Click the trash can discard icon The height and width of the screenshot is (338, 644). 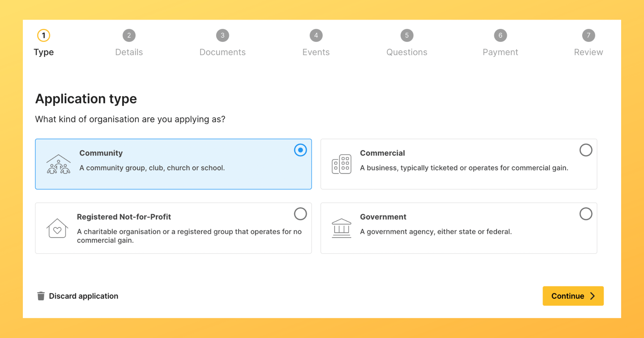tap(41, 296)
